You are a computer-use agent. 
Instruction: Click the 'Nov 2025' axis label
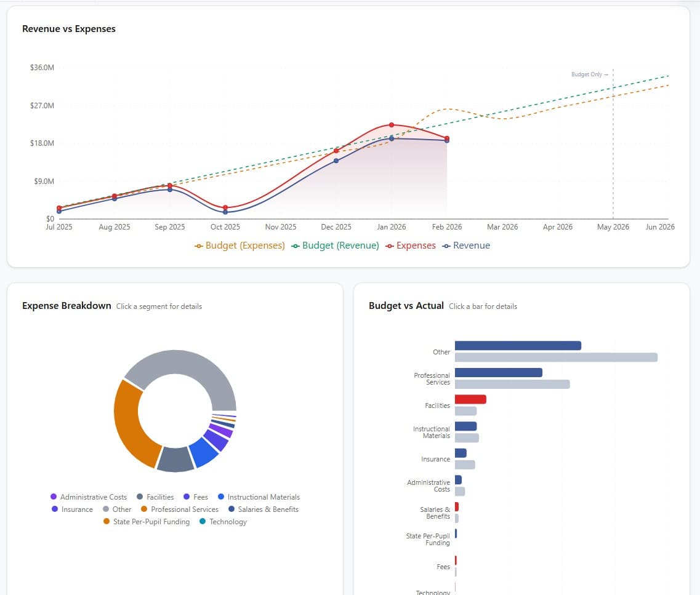tap(281, 226)
